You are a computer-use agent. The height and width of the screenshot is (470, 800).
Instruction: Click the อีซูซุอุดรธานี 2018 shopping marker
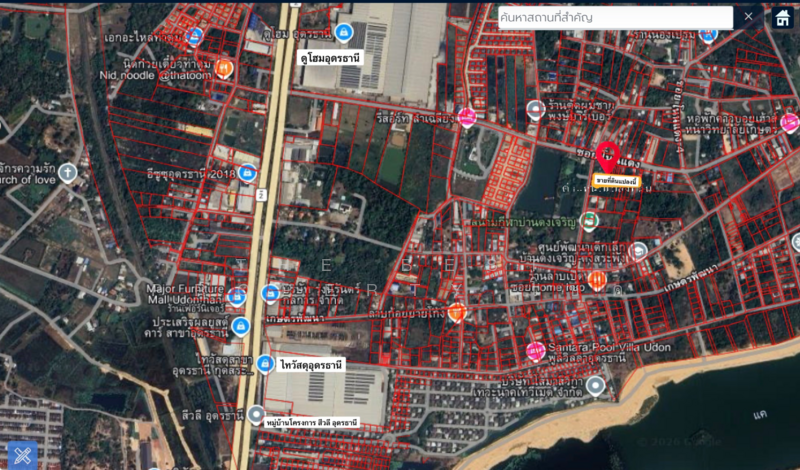[x=247, y=174]
